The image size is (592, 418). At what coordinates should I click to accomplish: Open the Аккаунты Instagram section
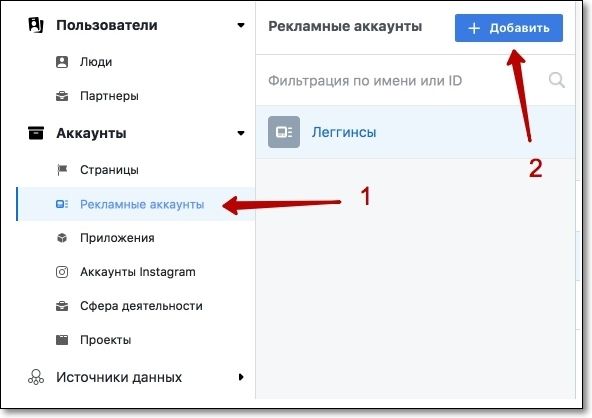click(x=136, y=272)
